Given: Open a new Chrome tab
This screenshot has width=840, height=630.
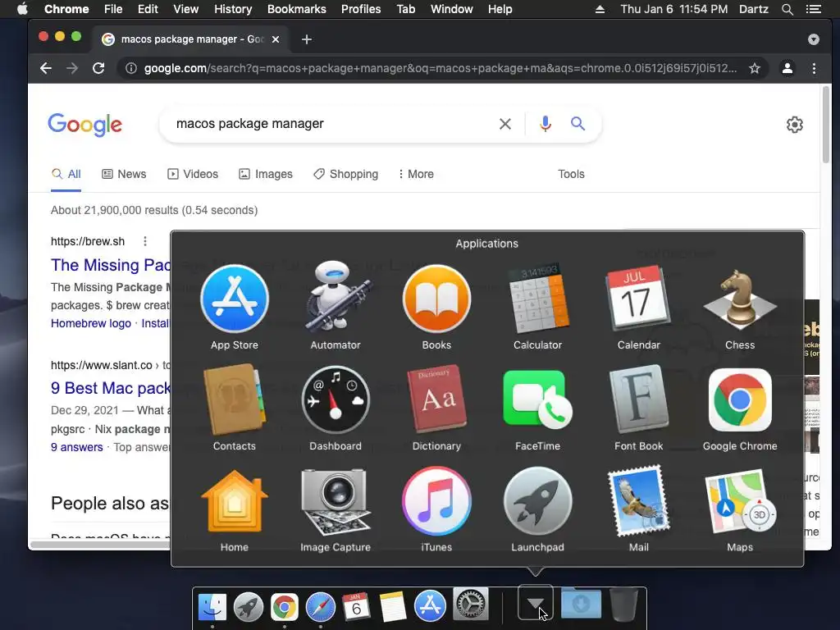Looking at the screenshot, I should (x=307, y=39).
